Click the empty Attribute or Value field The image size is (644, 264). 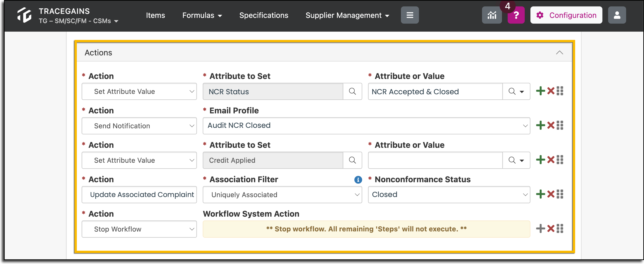[435, 160]
